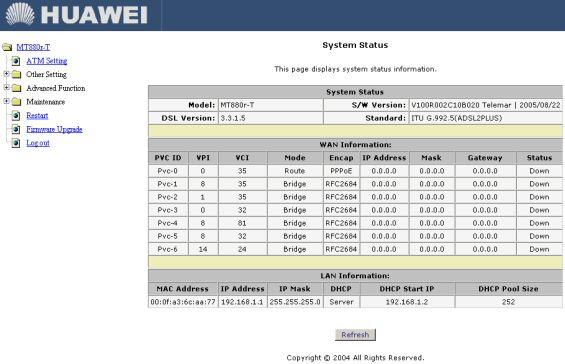The image size is (565, 364).
Task: Click the ITU G.992.5(ADSL2PLUS) standard value
Action: (x=457, y=118)
